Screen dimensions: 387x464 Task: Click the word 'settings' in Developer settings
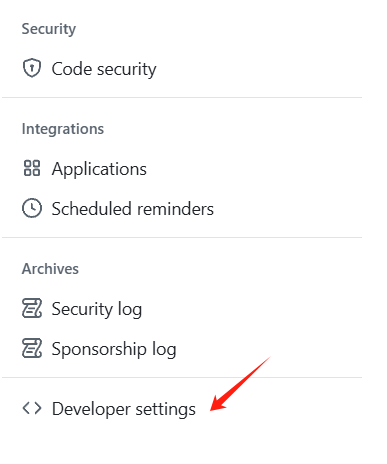click(x=165, y=409)
